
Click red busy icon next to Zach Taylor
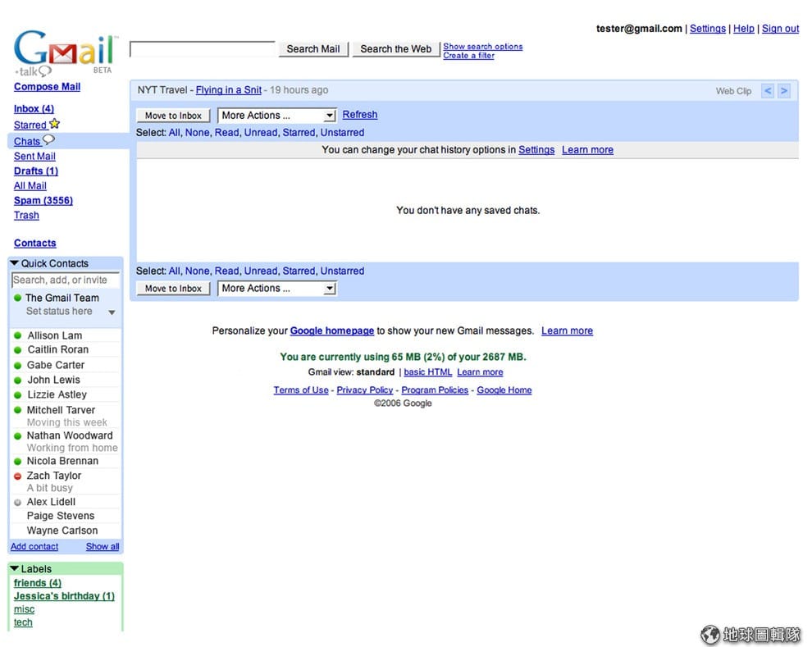coord(17,476)
